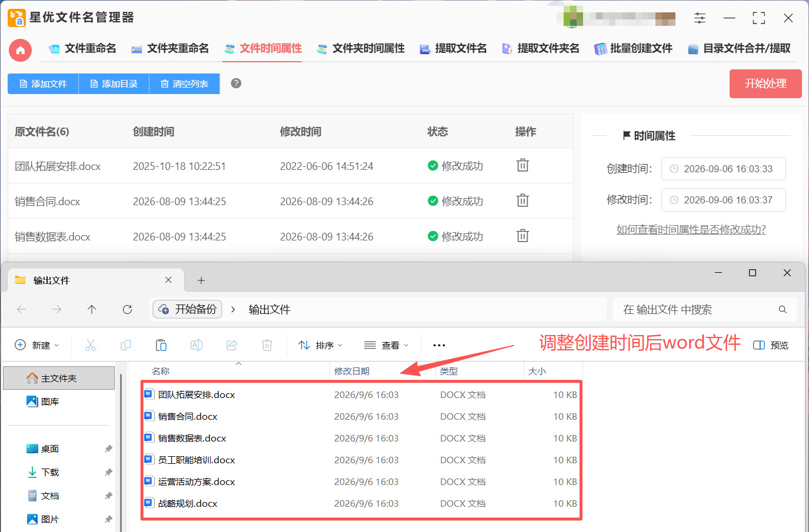Go back in the Explorer window
Screen dimensions: 809x532
(22, 309)
